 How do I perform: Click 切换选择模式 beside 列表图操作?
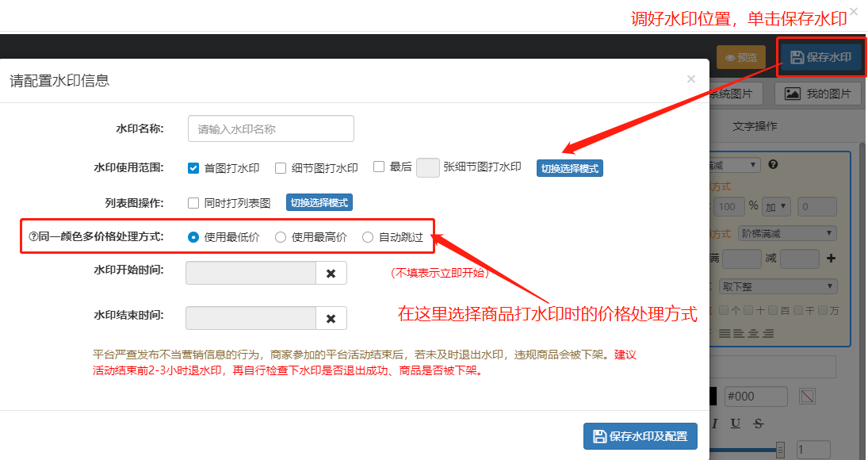319,203
